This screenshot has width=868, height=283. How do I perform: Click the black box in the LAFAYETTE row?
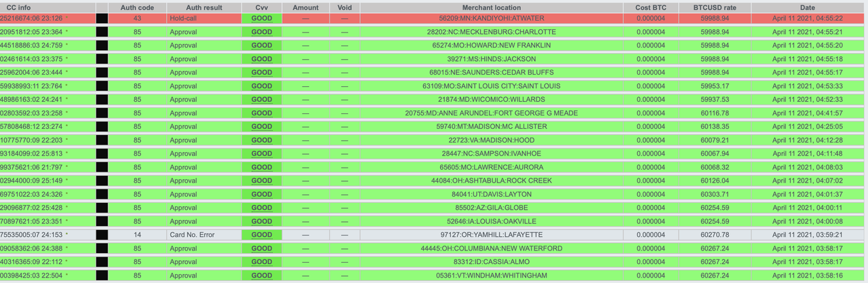[x=102, y=235]
